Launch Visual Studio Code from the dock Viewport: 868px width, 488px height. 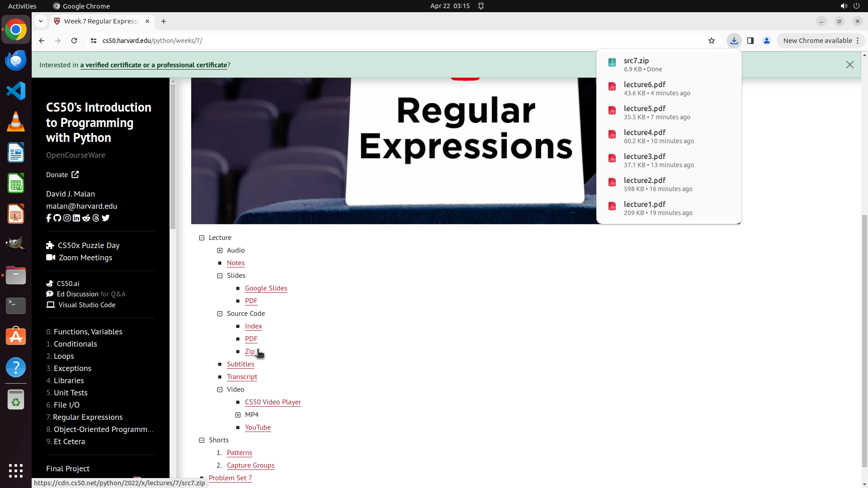tap(16, 91)
